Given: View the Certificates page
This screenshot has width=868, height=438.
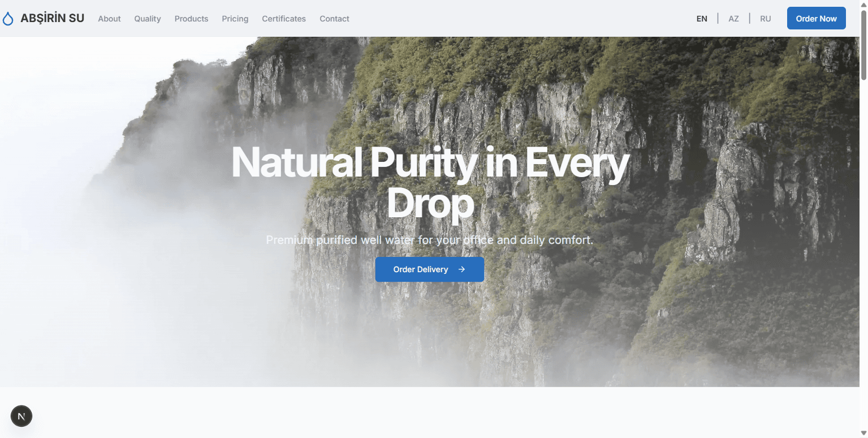Looking at the screenshot, I should click(x=284, y=19).
